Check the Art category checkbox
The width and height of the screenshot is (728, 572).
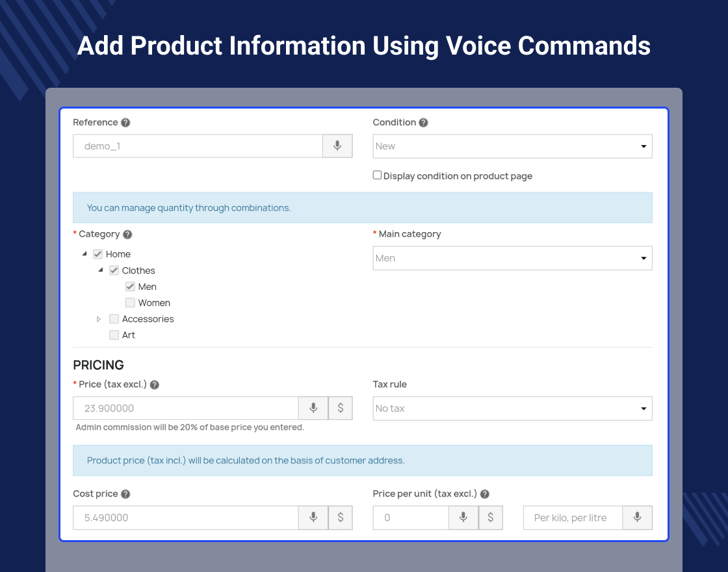click(114, 335)
